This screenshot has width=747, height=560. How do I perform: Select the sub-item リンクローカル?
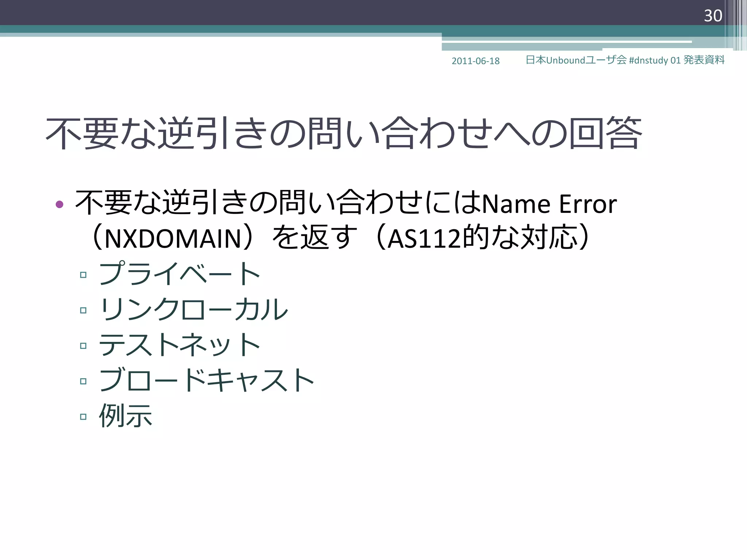pos(194,309)
